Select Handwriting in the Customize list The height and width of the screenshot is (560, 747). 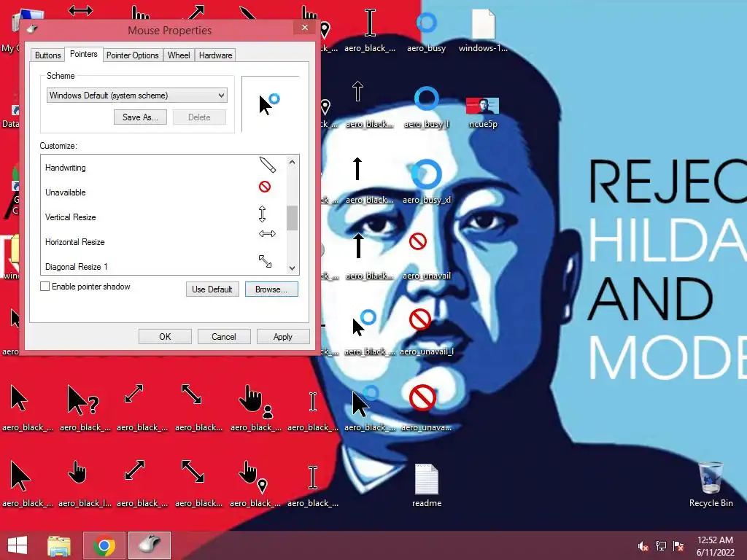coord(163,168)
